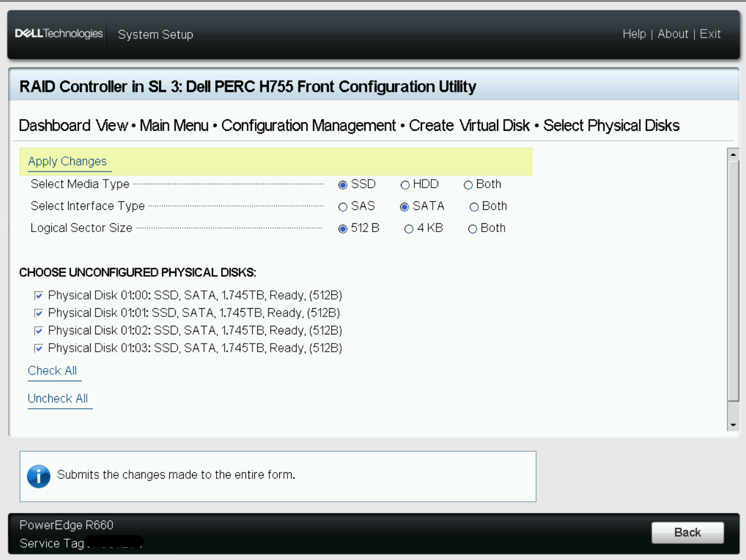Go to Create Virtual Disk in breadcrumb

coord(469,126)
